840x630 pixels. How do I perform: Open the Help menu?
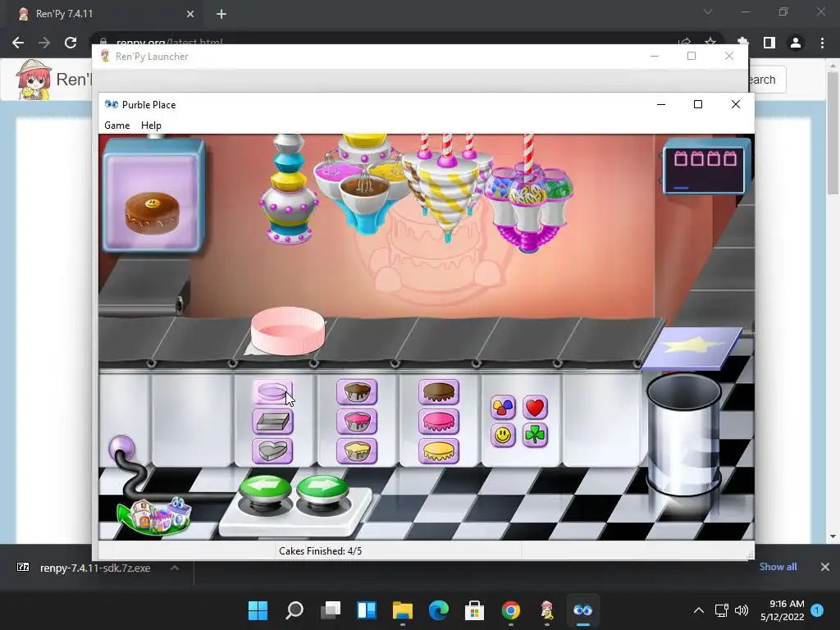(151, 126)
